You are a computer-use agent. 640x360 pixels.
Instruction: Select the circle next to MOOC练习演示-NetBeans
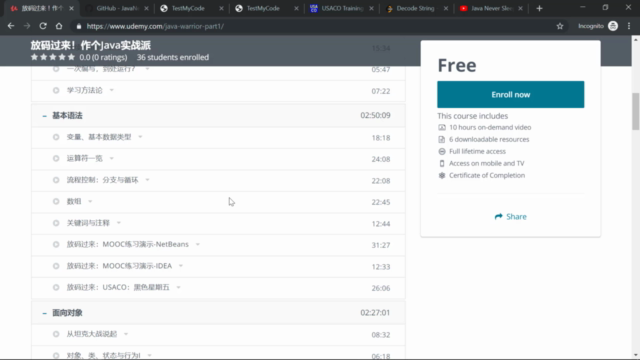(x=56, y=244)
